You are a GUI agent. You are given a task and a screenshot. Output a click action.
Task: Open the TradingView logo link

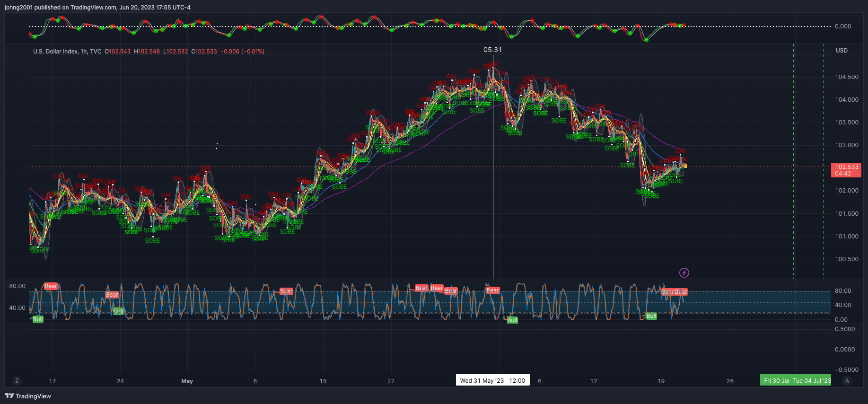pos(28,396)
